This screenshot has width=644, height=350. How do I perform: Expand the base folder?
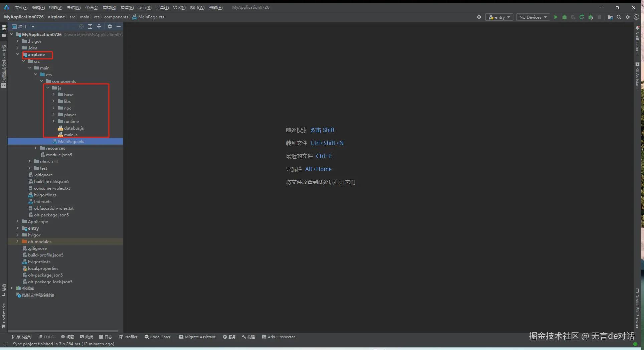(53, 95)
